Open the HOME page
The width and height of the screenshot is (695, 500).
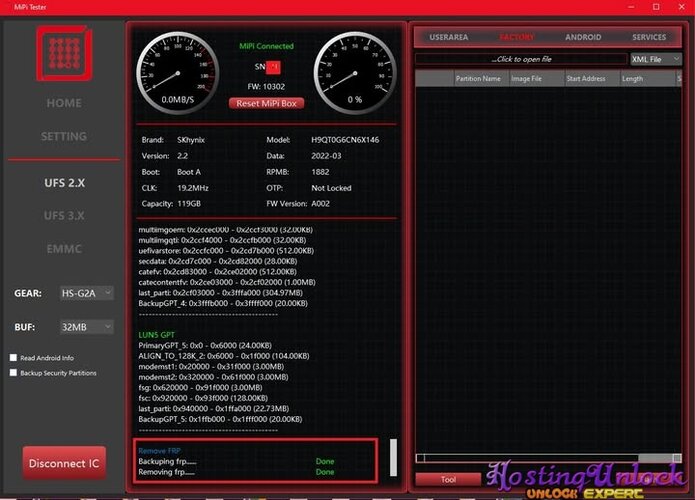point(64,103)
